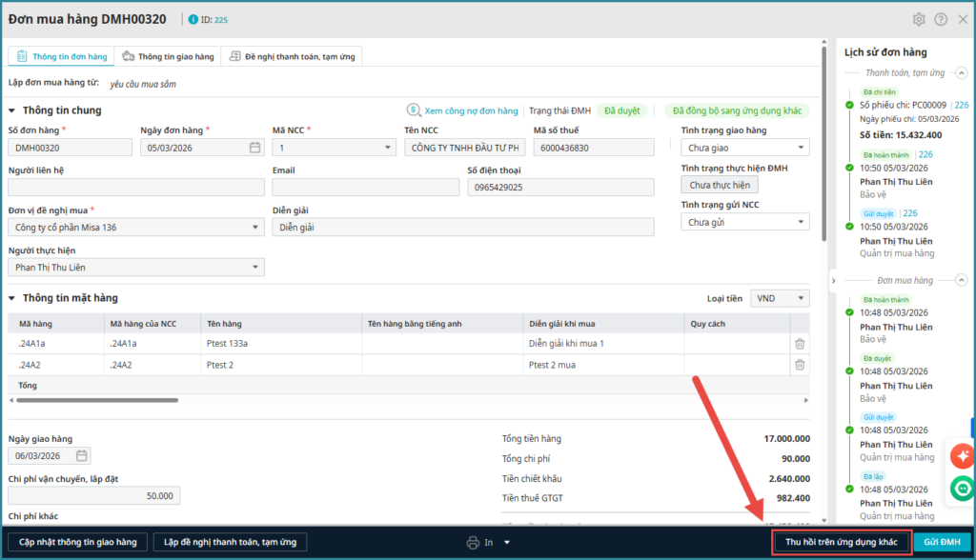Open calendar picker for Ngày đơn hàng
The height and width of the screenshot is (560, 976).
[254, 148]
